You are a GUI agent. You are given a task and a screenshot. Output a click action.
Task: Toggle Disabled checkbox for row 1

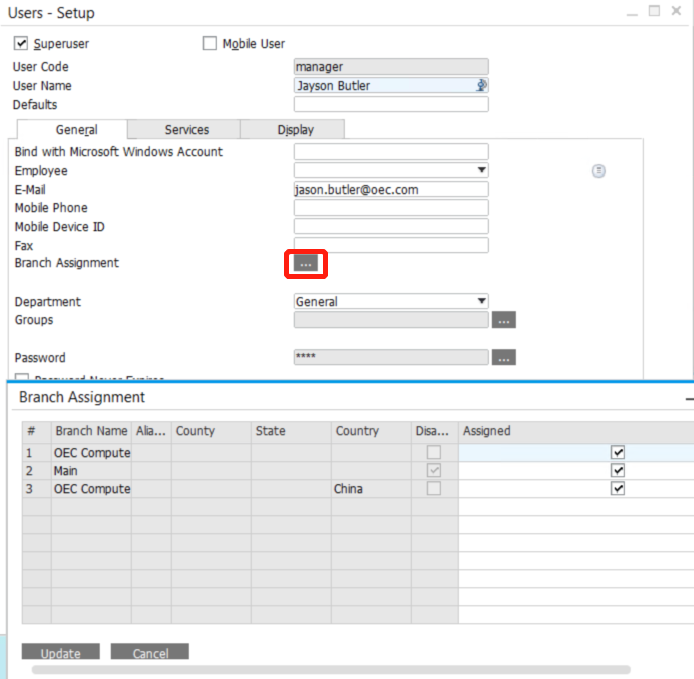click(x=434, y=452)
